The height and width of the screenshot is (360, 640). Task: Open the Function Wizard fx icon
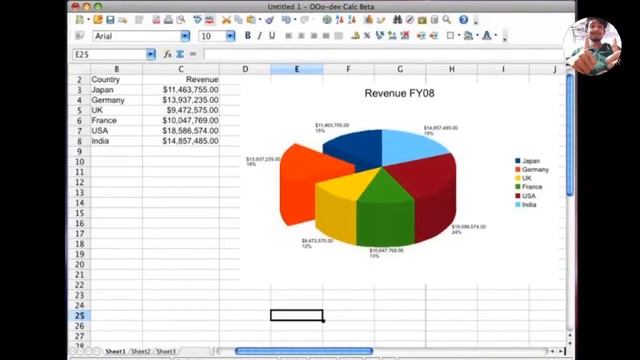pyautogui.click(x=167, y=54)
